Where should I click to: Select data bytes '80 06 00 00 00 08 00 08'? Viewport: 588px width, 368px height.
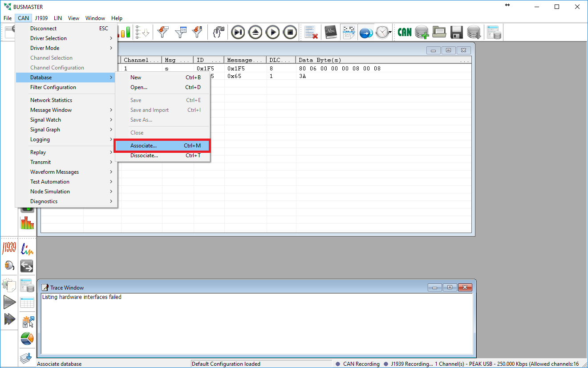[340, 69]
